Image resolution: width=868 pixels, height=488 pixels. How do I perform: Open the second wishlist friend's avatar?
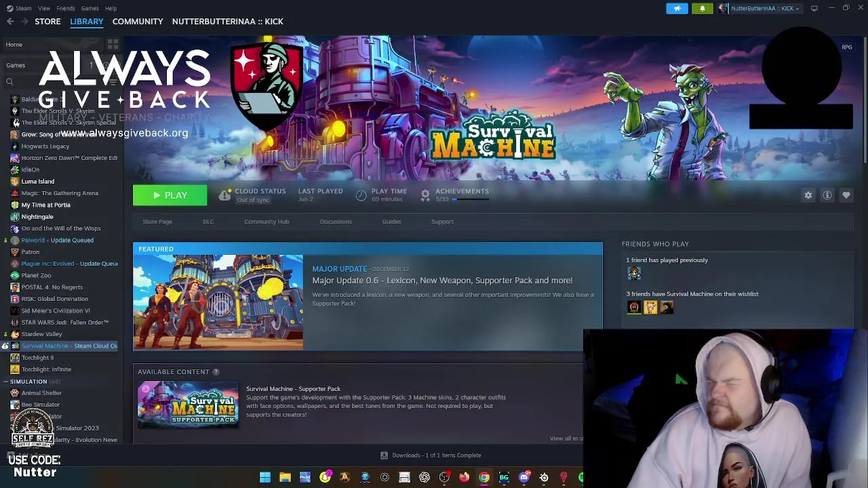(x=650, y=307)
